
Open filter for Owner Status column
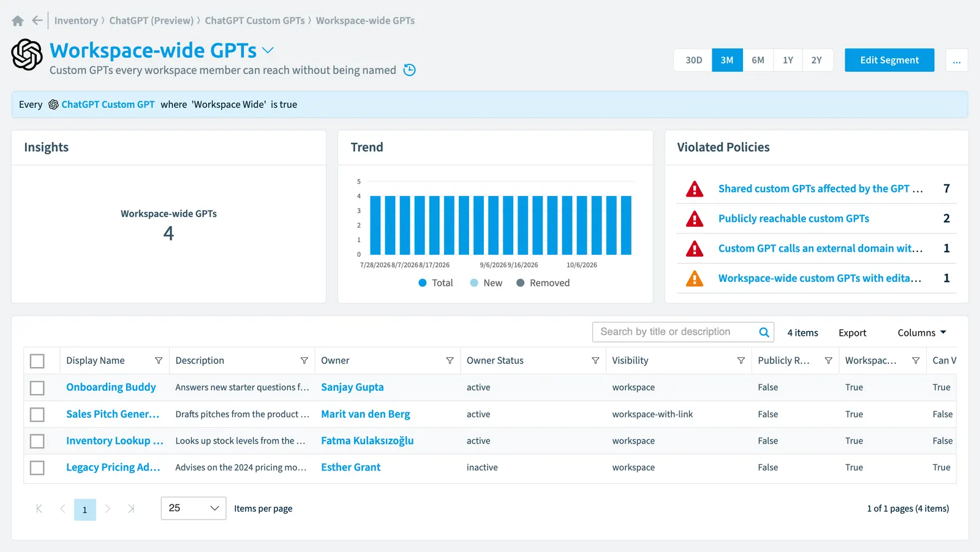(x=595, y=361)
